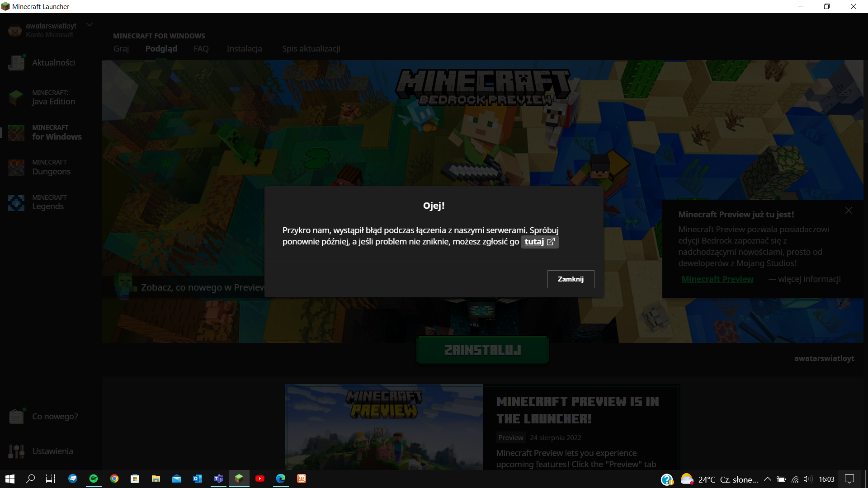This screenshot has height=488, width=868.
Task: Switch to the Graj tab
Action: point(121,49)
